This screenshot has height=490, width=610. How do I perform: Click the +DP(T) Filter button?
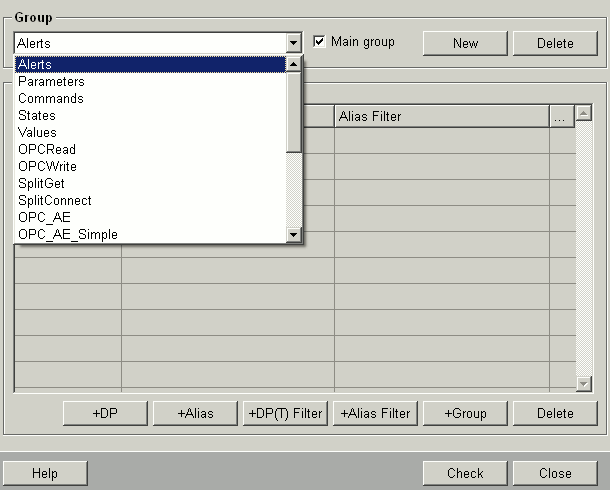pos(285,413)
